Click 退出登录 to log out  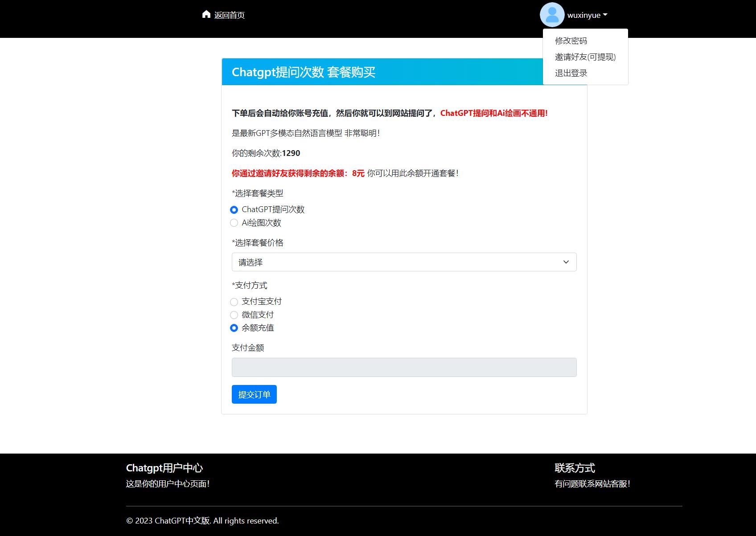pos(571,72)
